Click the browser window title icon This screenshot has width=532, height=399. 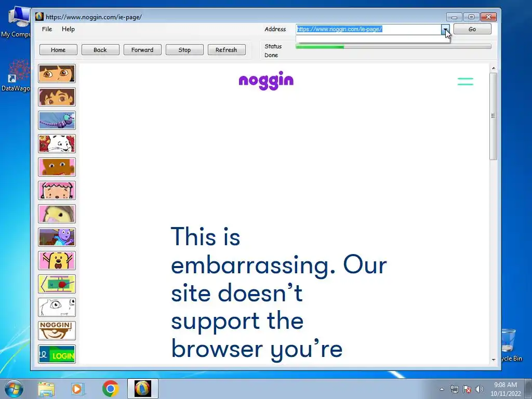pyautogui.click(x=39, y=17)
